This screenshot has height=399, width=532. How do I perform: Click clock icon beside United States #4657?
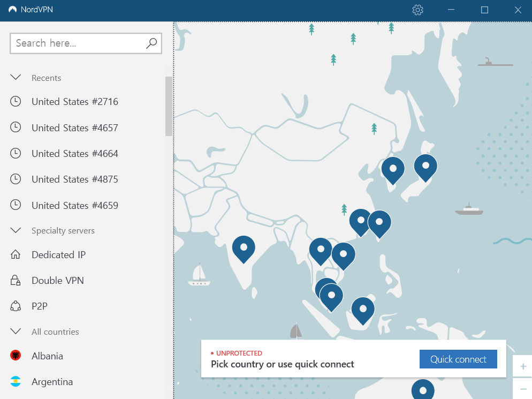pos(16,127)
